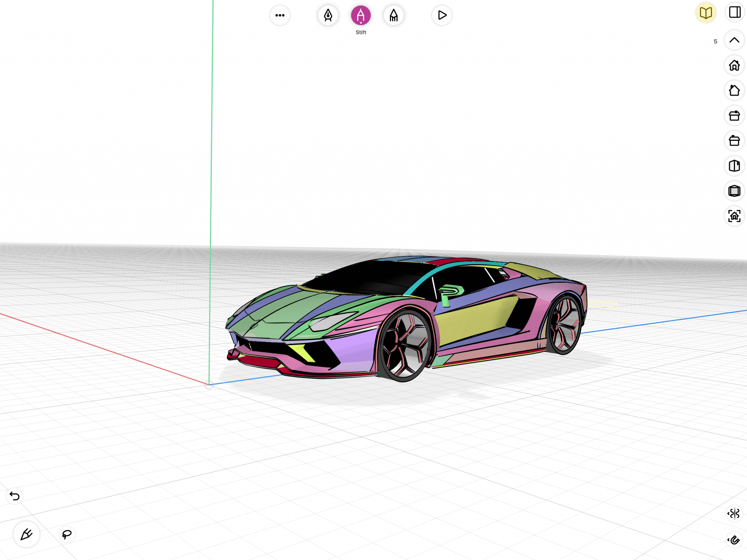This screenshot has width=747, height=560.
Task: Select the brush marker tool
Action: (x=394, y=15)
